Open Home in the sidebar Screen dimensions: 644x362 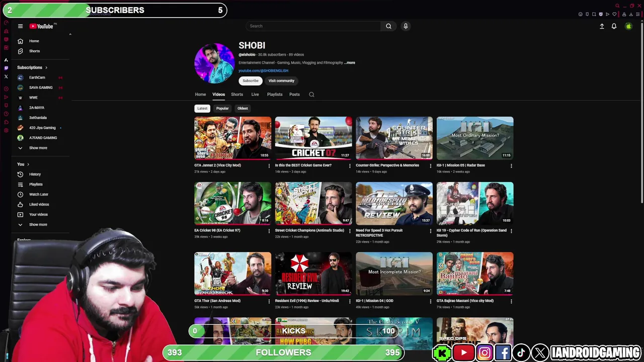(x=34, y=41)
